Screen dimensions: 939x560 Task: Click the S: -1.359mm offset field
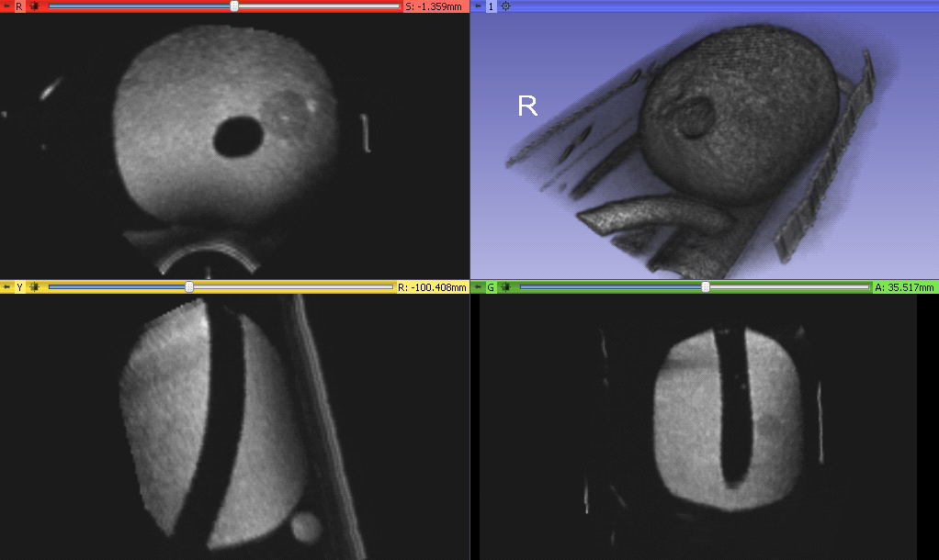pyautogui.click(x=434, y=6)
